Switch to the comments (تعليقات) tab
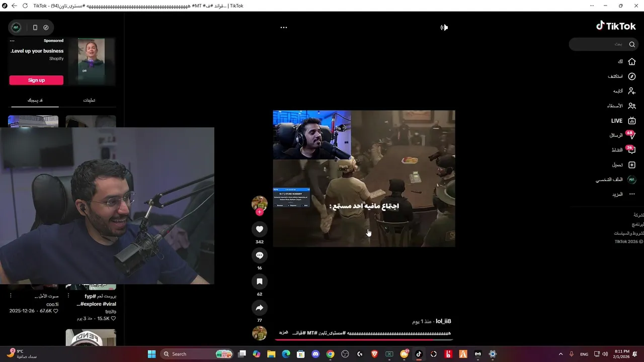The width and height of the screenshot is (644, 362). tap(89, 100)
